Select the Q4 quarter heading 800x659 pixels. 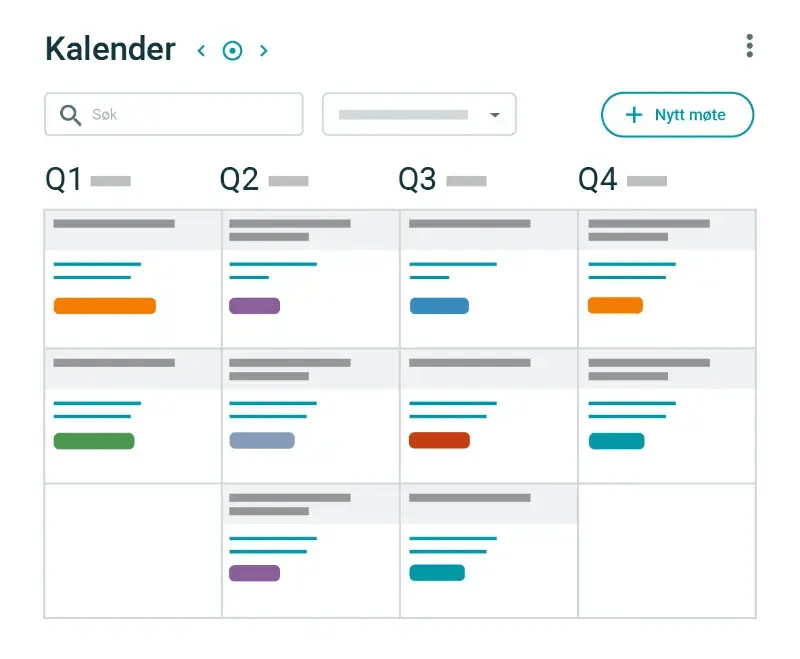click(x=597, y=180)
